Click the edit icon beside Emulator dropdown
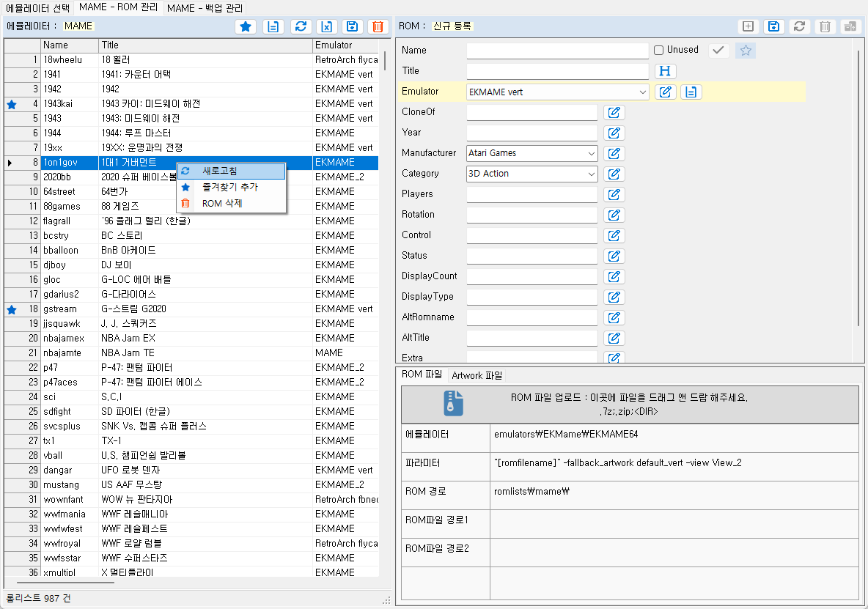This screenshot has width=868, height=609. tap(666, 92)
